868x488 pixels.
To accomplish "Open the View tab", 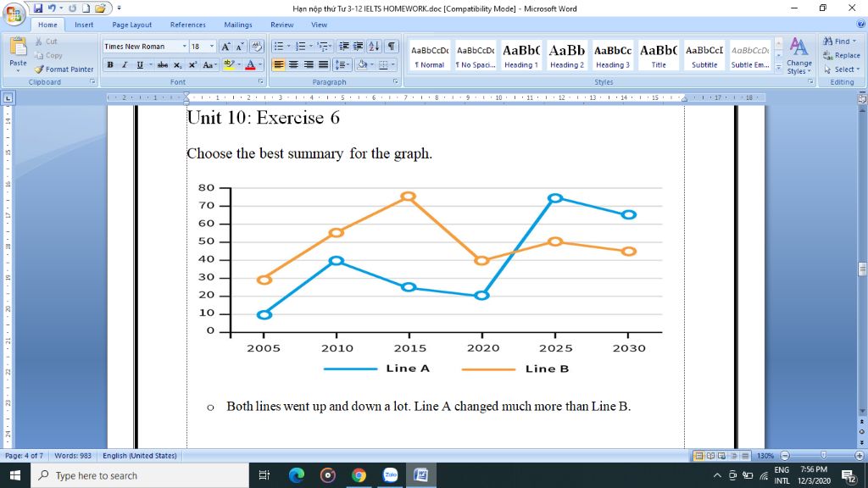I will 319,25.
